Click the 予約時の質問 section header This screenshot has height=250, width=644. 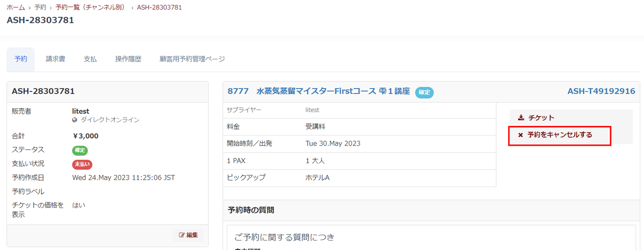pyautogui.click(x=251, y=210)
